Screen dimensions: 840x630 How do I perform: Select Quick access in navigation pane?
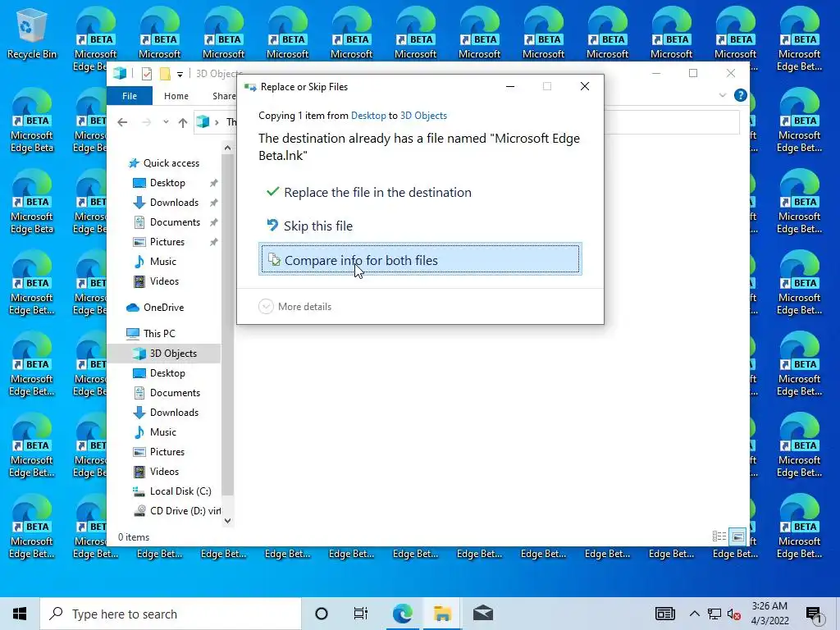coord(171,163)
